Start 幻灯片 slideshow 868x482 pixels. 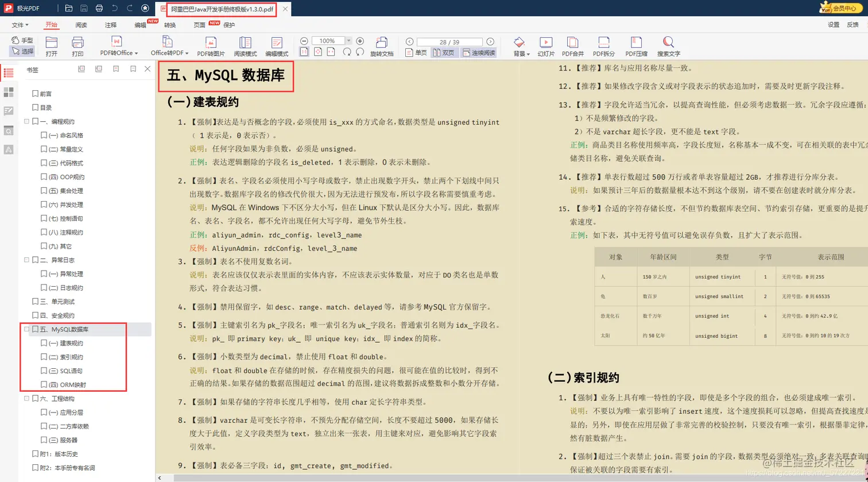point(546,47)
